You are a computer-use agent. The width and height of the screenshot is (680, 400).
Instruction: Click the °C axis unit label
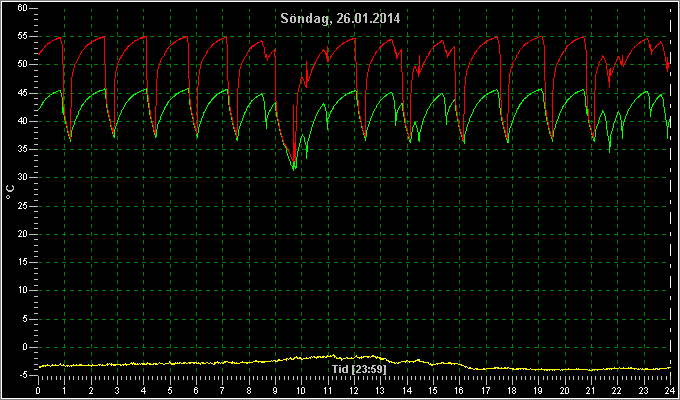coord(10,192)
